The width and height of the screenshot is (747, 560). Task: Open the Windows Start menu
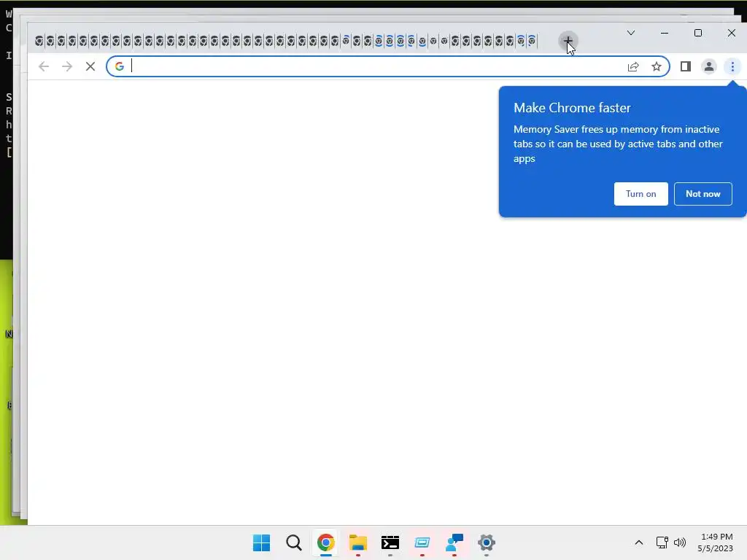pyautogui.click(x=261, y=542)
